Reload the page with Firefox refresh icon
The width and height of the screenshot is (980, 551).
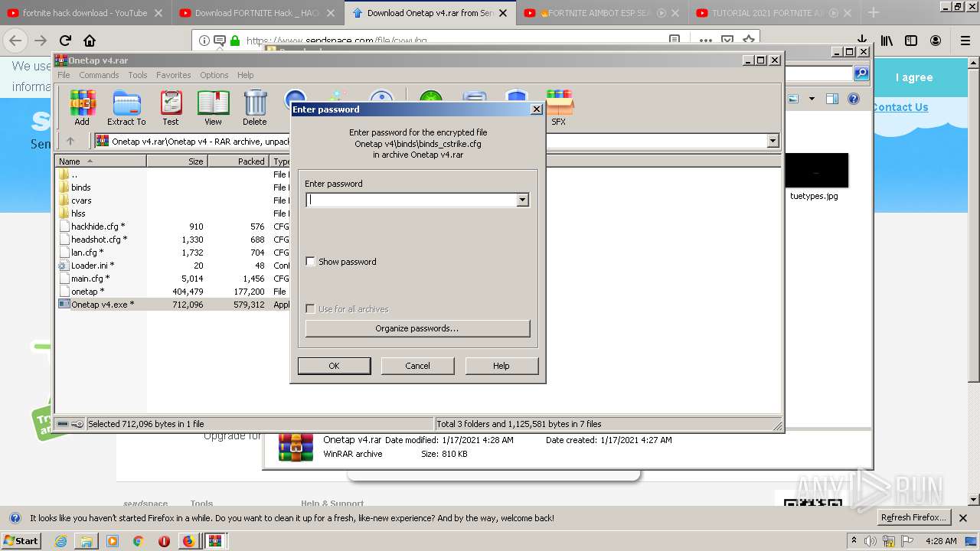tap(65, 41)
